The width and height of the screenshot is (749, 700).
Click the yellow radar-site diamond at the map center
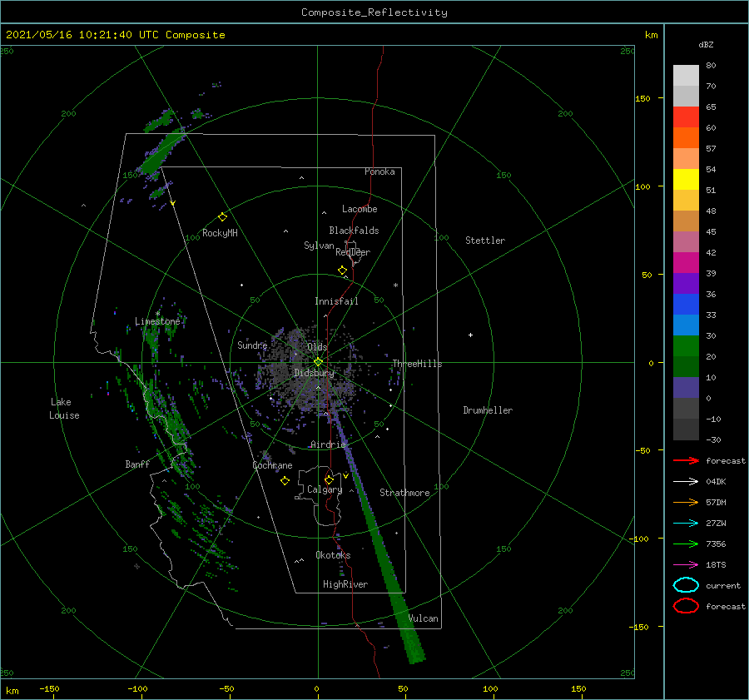(x=318, y=362)
